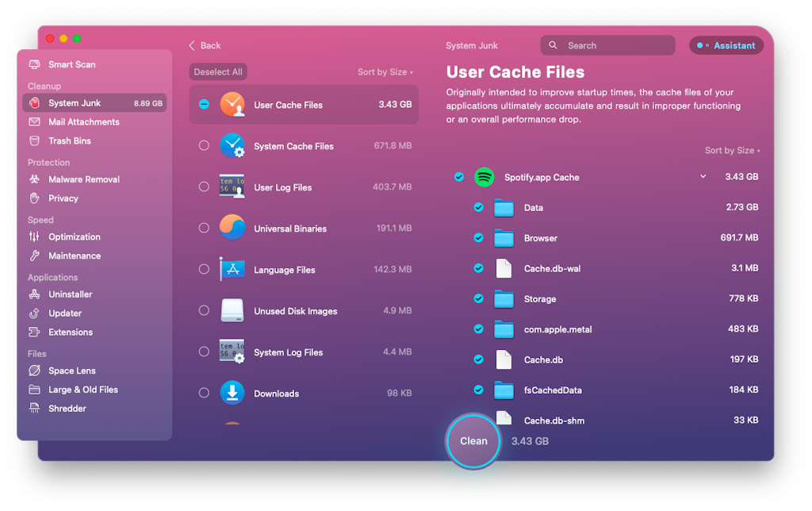
Task: Select the Downloads category radio button
Action: tap(204, 394)
